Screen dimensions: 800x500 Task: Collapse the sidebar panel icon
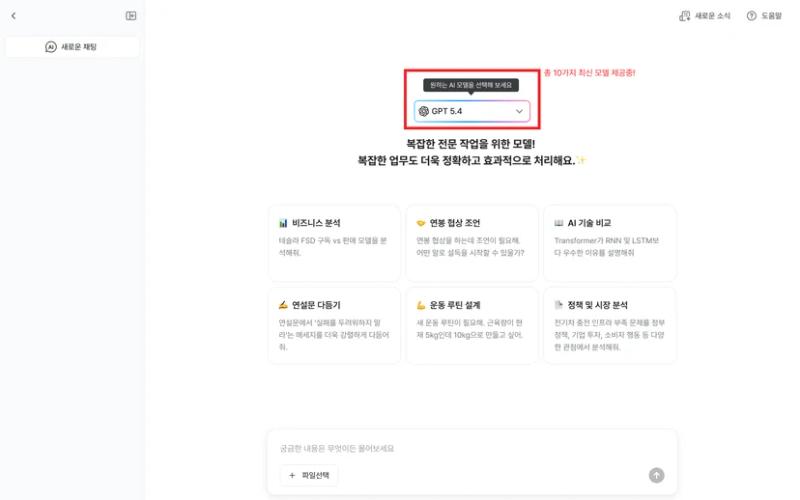pos(131,16)
